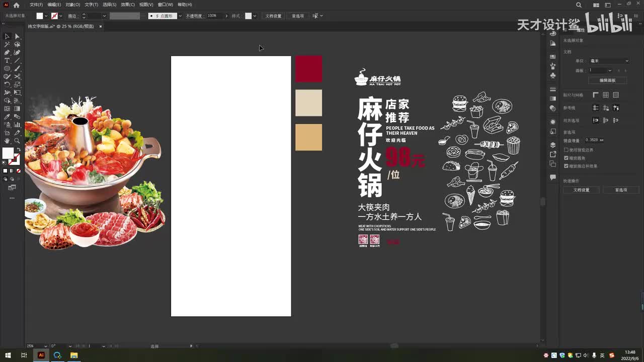Select the Selection (black arrow) tool
The width and height of the screenshot is (644, 362).
point(7,36)
